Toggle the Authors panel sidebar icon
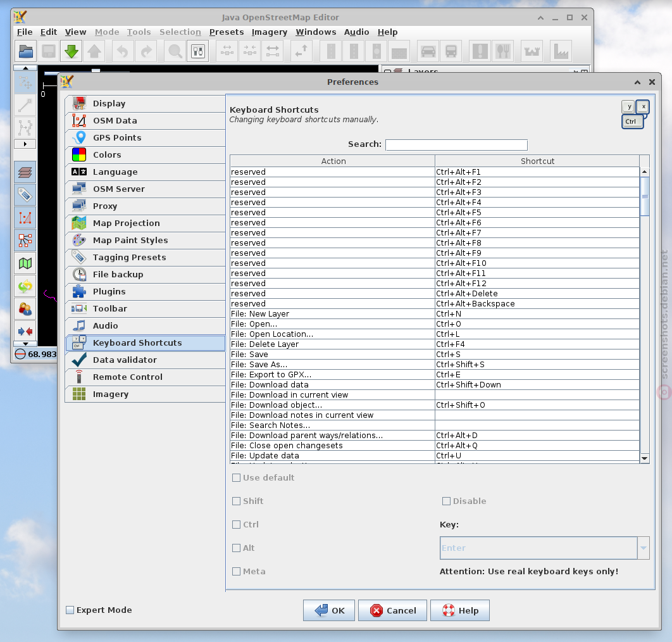Image resolution: width=672 pixels, height=642 pixels. point(25,309)
